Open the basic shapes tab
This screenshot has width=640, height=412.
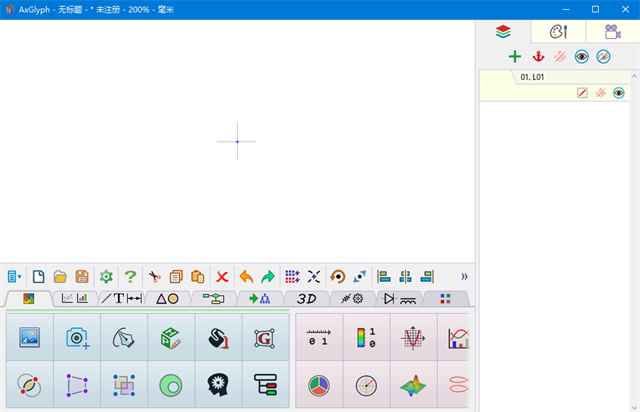pos(167,298)
